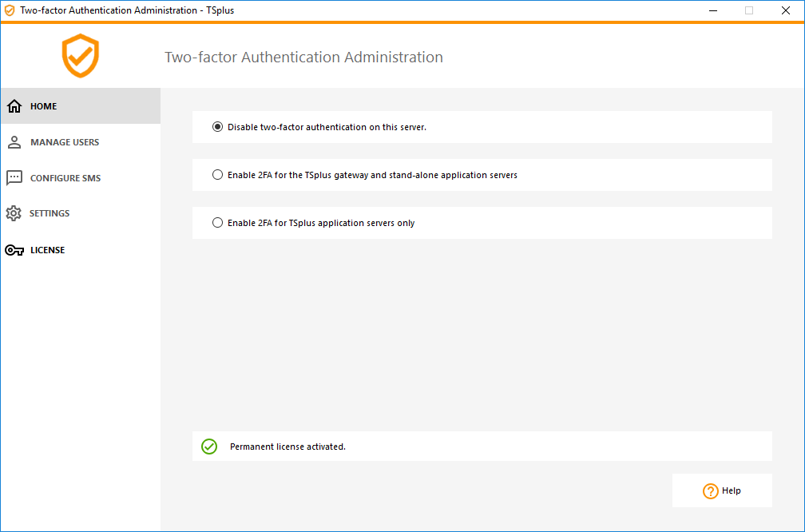Click the Manage Users person icon
The image size is (805, 532).
tap(14, 141)
